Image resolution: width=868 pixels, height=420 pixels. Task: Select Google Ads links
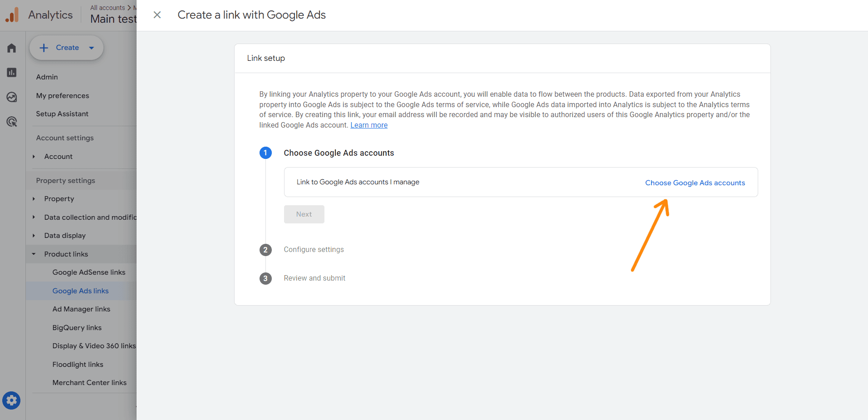click(x=81, y=291)
